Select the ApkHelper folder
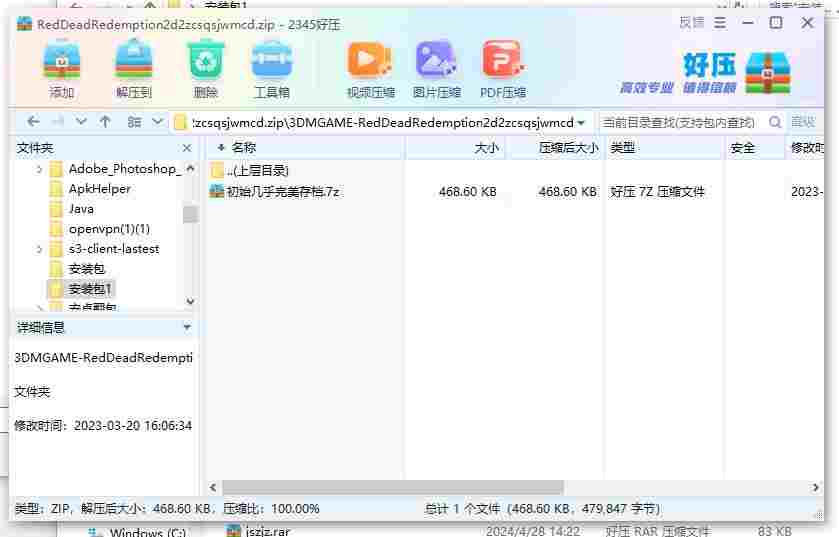Image resolution: width=839 pixels, height=537 pixels. click(90, 189)
